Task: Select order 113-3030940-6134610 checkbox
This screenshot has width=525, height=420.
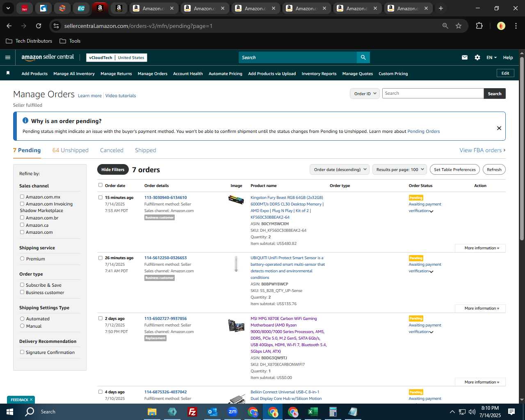Action: click(x=100, y=197)
